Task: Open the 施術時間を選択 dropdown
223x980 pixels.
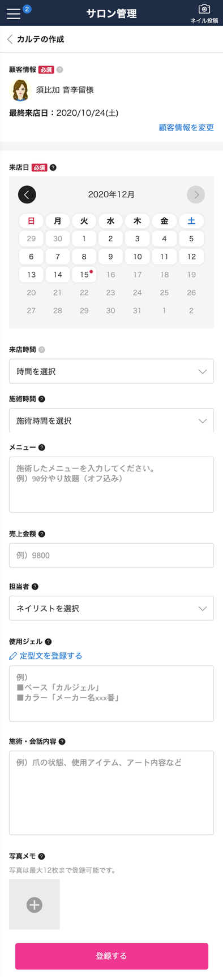Action: pyautogui.click(x=111, y=420)
